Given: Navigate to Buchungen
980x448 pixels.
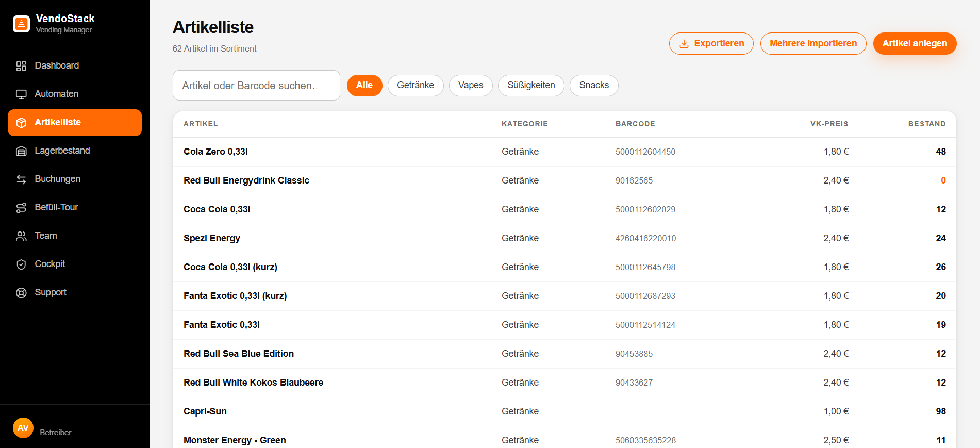Looking at the screenshot, I should coord(75,179).
